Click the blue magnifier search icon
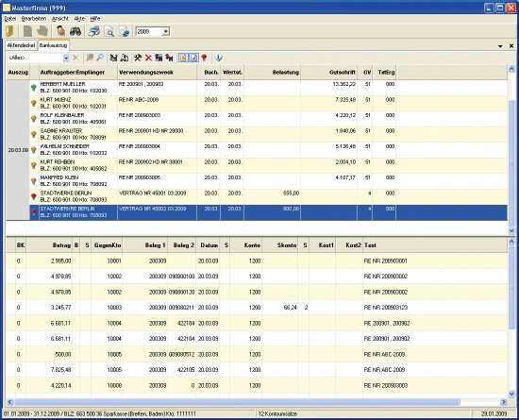This screenshot has height=420, width=519. [100, 58]
